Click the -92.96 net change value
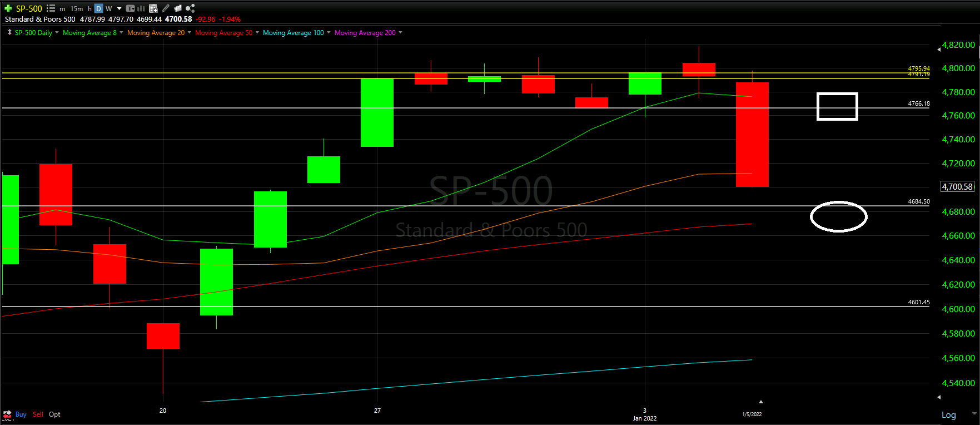Screen dimensions: 980x425 click(205, 19)
